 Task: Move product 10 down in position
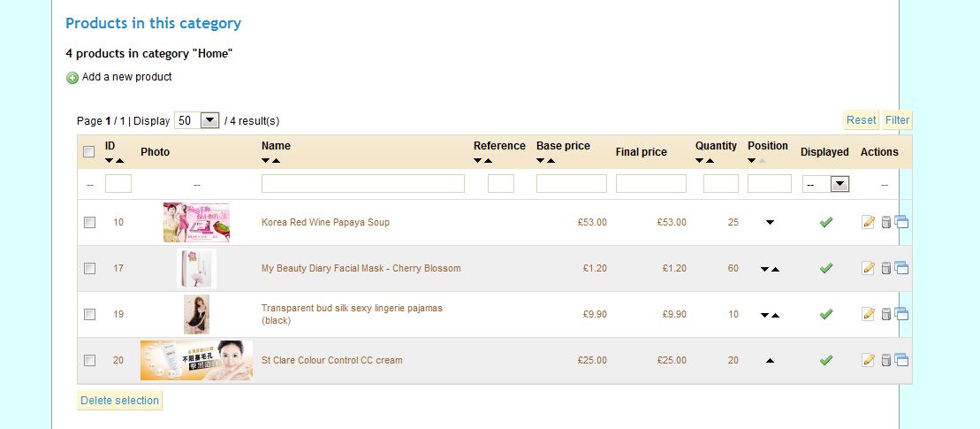(770, 223)
